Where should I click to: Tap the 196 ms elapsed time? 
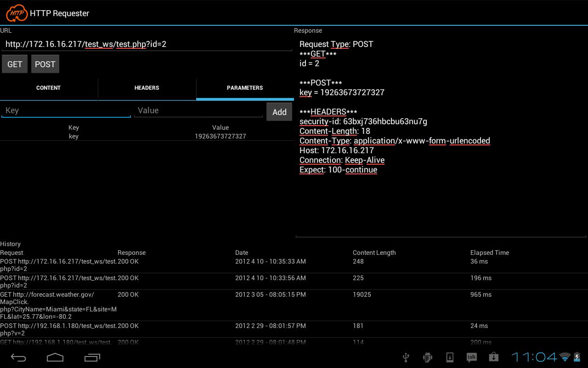click(481, 278)
